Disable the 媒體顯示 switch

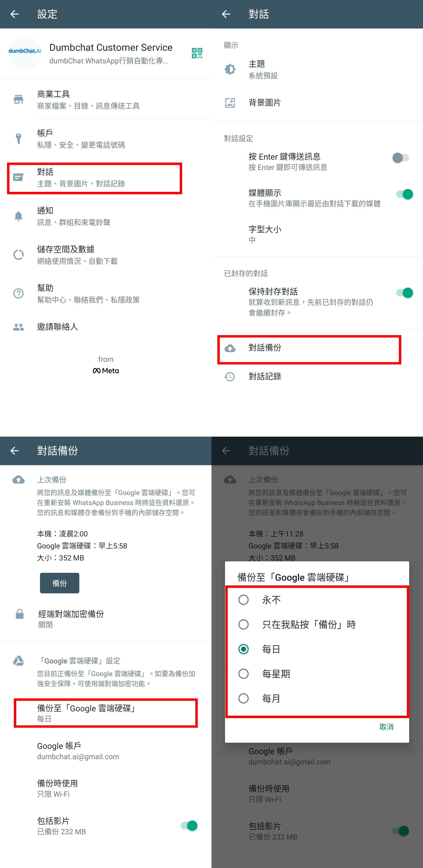404,194
